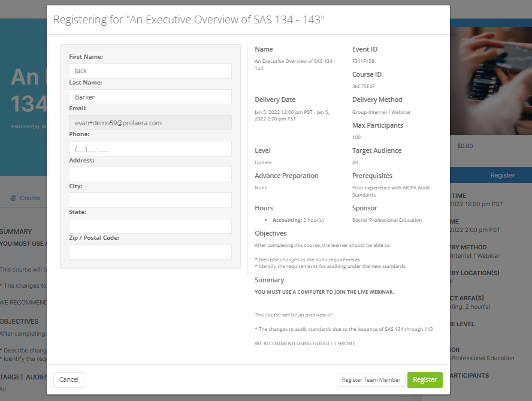Click Max Participants value 100
The image size is (532, 401).
tap(356, 137)
